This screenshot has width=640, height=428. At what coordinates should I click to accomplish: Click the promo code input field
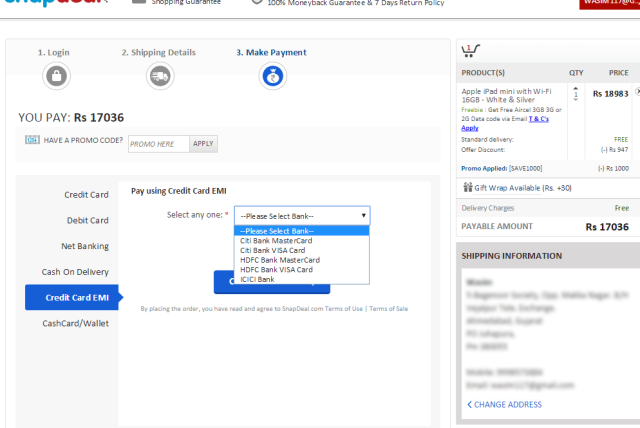click(x=159, y=144)
